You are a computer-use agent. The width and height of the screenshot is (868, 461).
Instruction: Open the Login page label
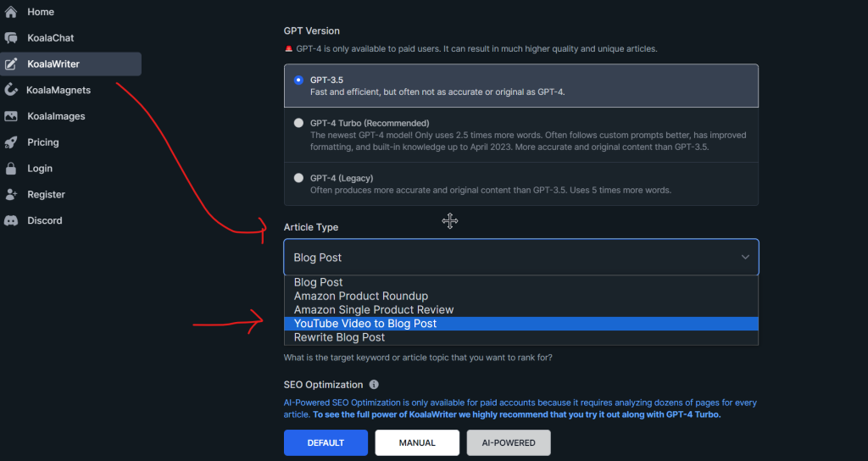point(40,169)
